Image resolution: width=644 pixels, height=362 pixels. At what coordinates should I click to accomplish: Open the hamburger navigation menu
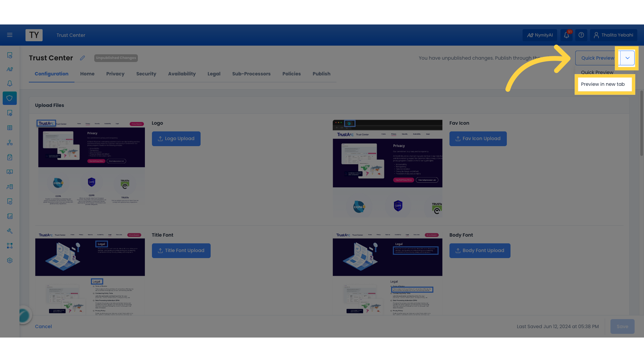point(10,35)
